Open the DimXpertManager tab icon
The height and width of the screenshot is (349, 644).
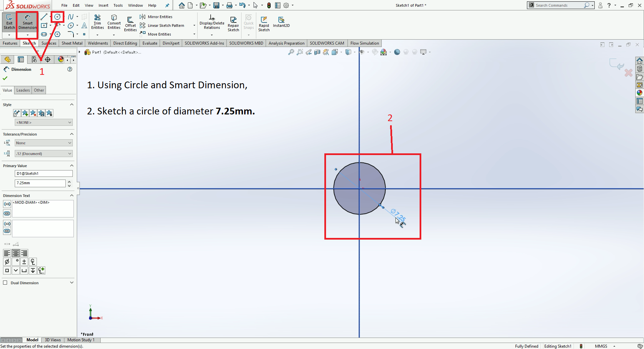(48, 59)
